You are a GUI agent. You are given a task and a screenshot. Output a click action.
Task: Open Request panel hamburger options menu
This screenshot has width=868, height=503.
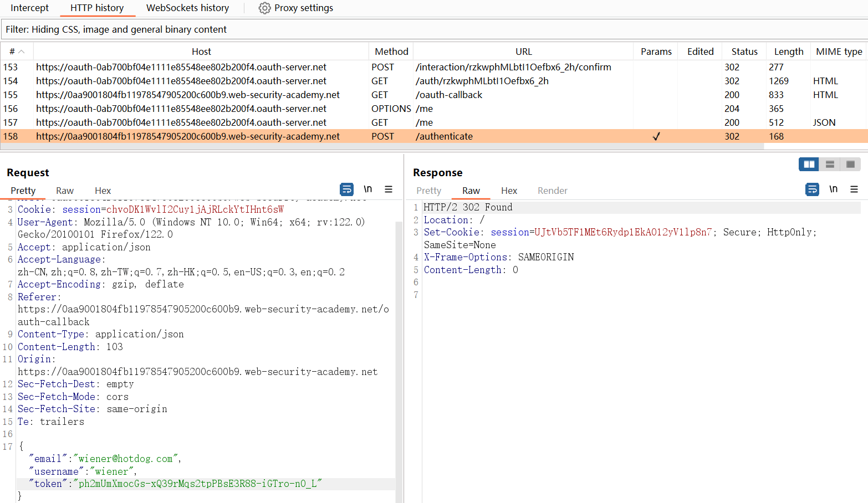(x=389, y=189)
